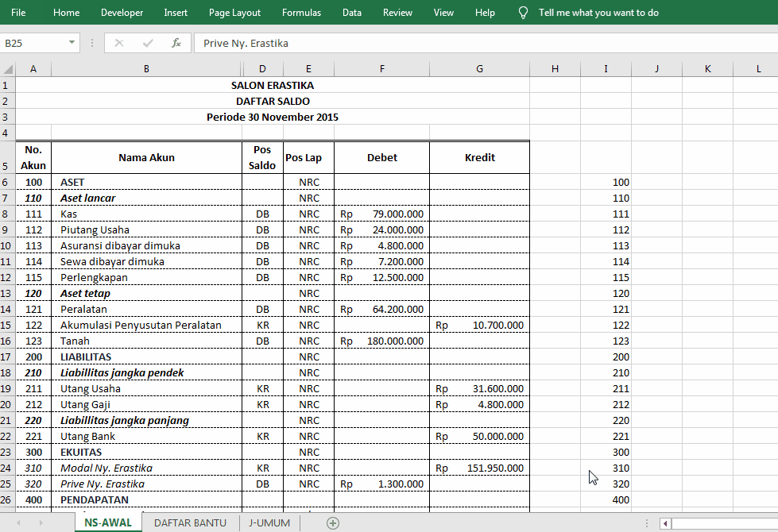
Task: Switch to the Review ribbon tab
Action: (397, 12)
